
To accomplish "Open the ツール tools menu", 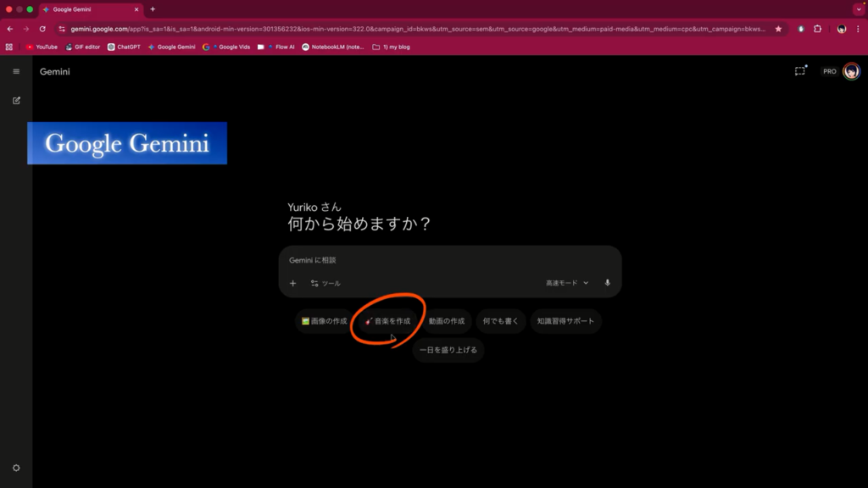I will coord(325,283).
